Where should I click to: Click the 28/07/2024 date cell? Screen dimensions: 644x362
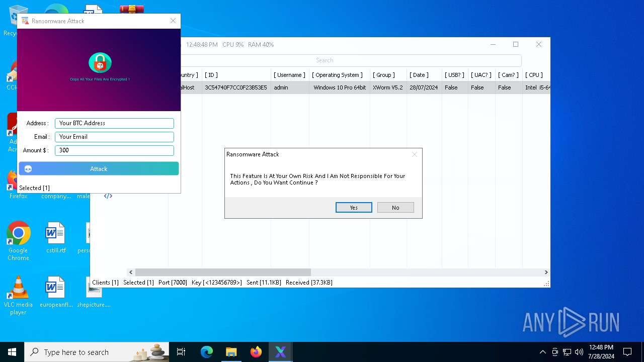[x=424, y=87]
